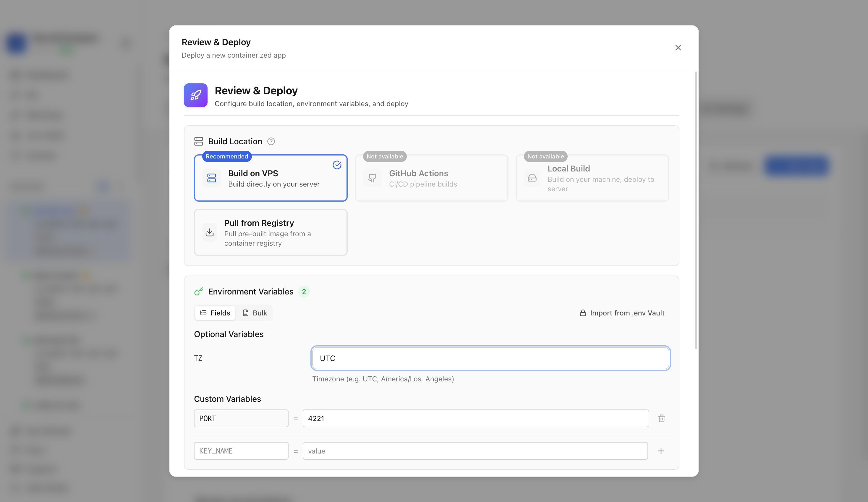Click the 4221 port value field
The height and width of the screenshot is (502, 868).
coord(476,418)
